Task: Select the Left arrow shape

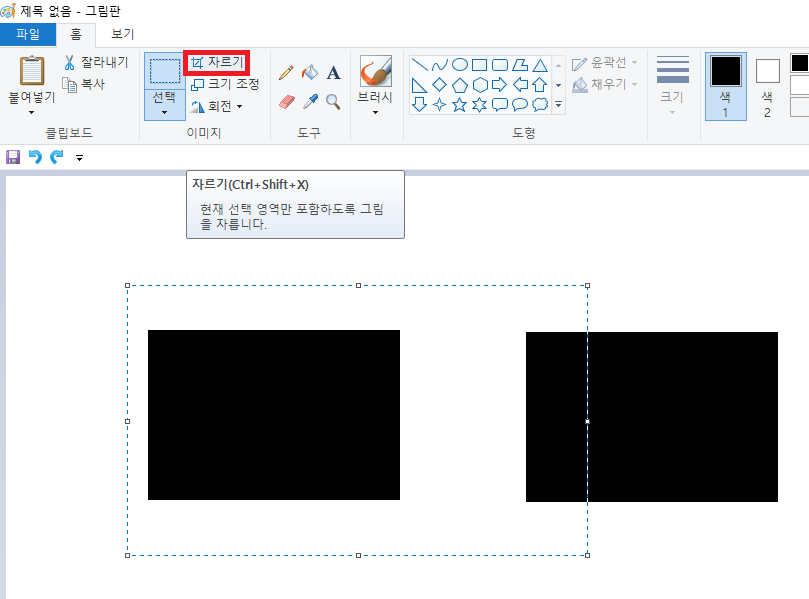Action: 520,85
